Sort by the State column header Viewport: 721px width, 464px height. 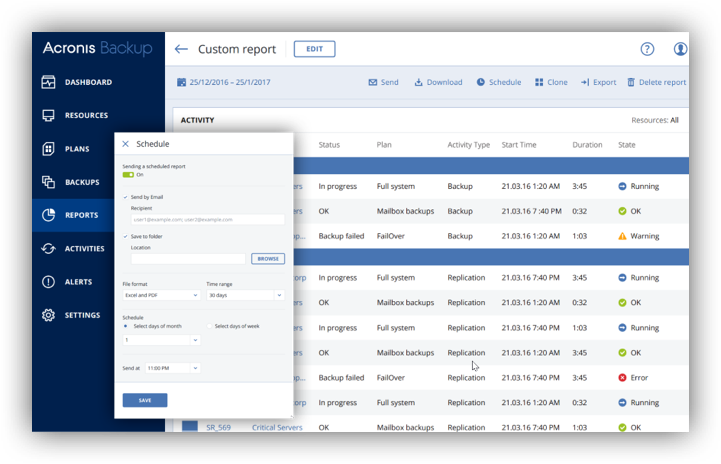(627, 145)
